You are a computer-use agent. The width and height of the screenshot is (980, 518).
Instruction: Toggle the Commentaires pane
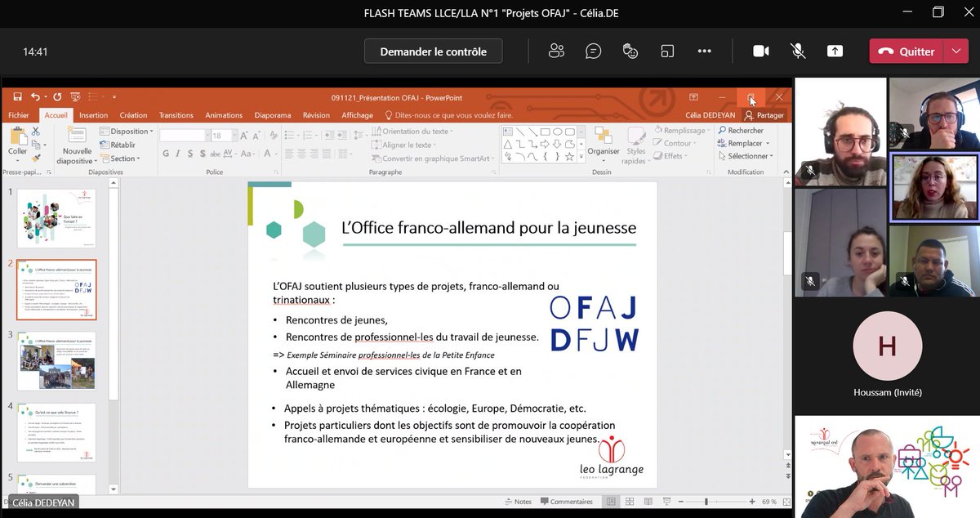click(565, 502)
